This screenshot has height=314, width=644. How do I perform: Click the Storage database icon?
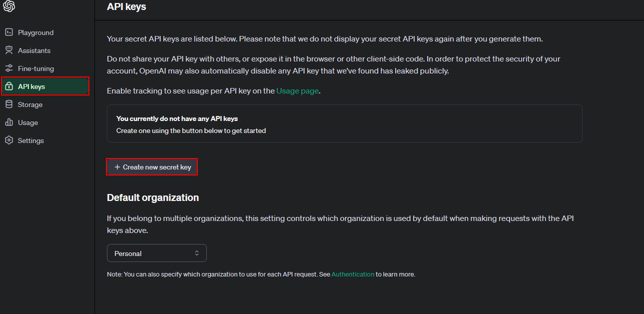(8, 104)
